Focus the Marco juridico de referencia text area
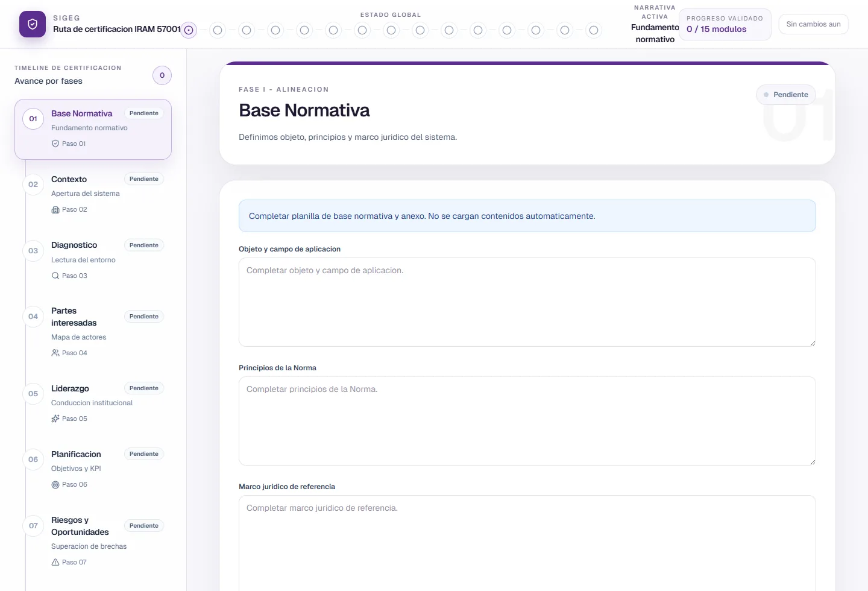The image size is (868, 591). [527, 543]
